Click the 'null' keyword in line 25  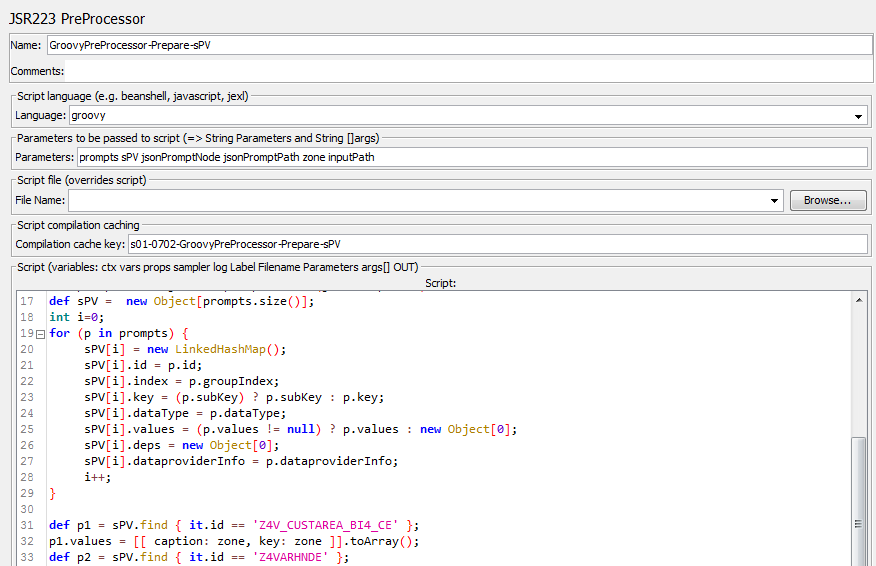301,429
